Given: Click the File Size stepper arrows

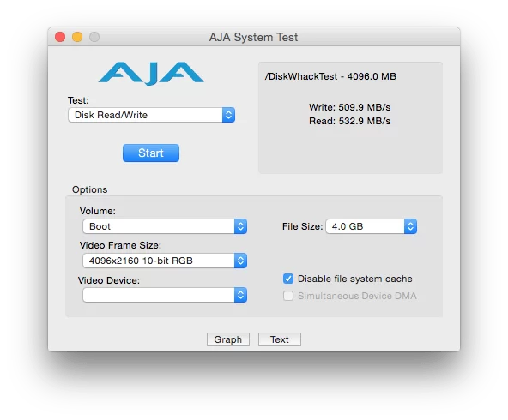Looking at the screenshot, I should tap(410, 226).
